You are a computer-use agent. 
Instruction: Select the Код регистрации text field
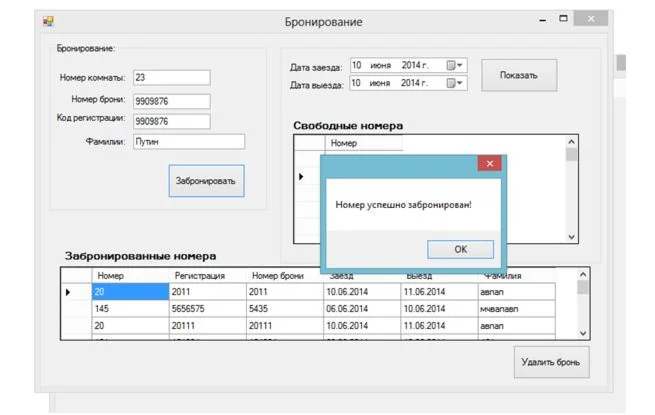(170, 121)
